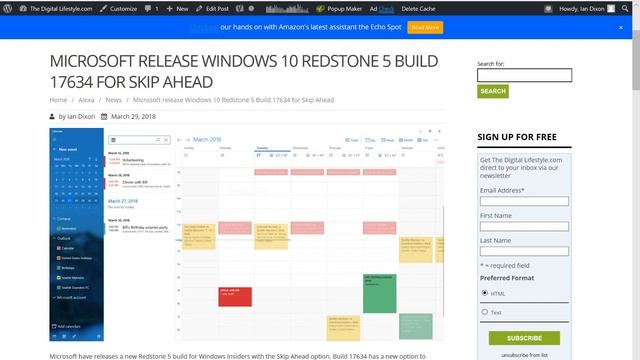This screenshot has width=640, height=360.
Task: Select the Text format radio button
Action: (x=484, y=312)
